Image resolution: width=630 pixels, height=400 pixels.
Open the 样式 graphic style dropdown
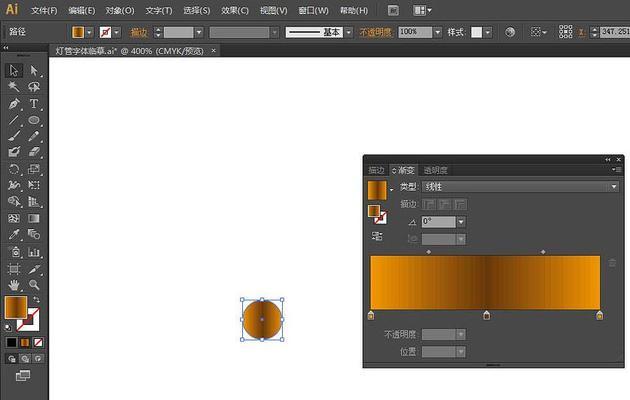(487, 32)
